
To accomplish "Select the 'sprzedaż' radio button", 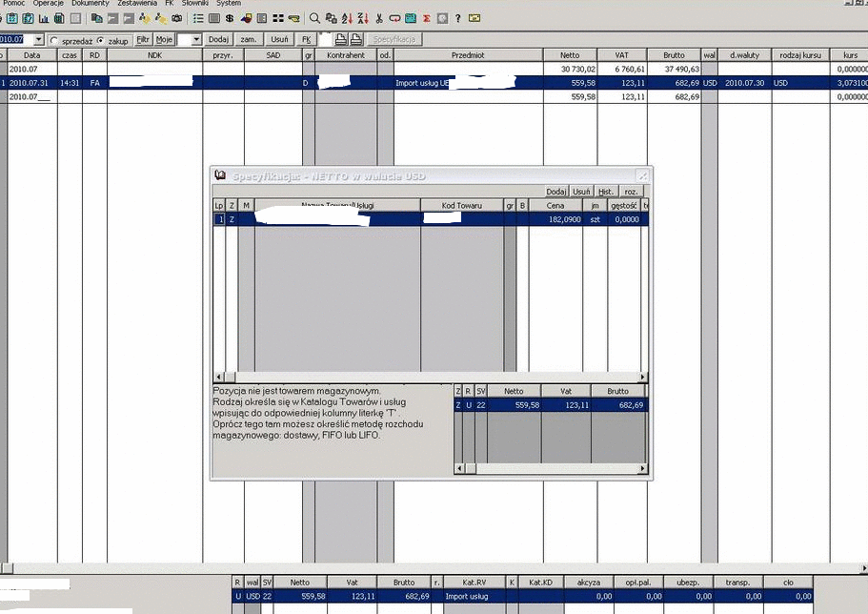I will [x=54, y=40].
